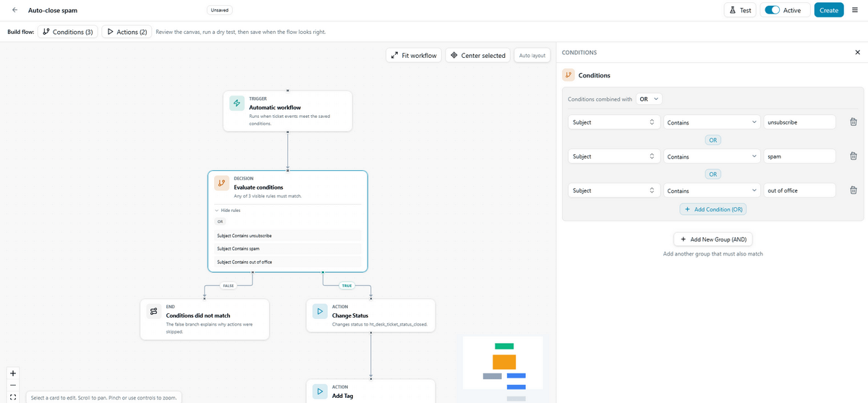Click Center selected
The height and width of the screenshot is (403, 868).
coord(477,55)
